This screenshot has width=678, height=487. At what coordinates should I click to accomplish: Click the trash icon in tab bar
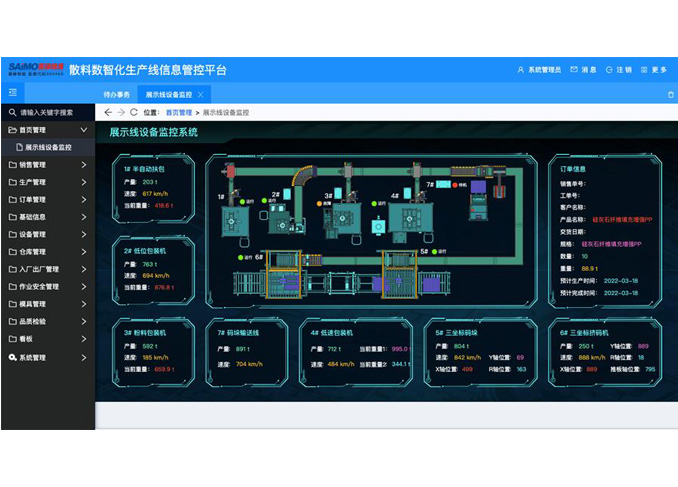670,94
